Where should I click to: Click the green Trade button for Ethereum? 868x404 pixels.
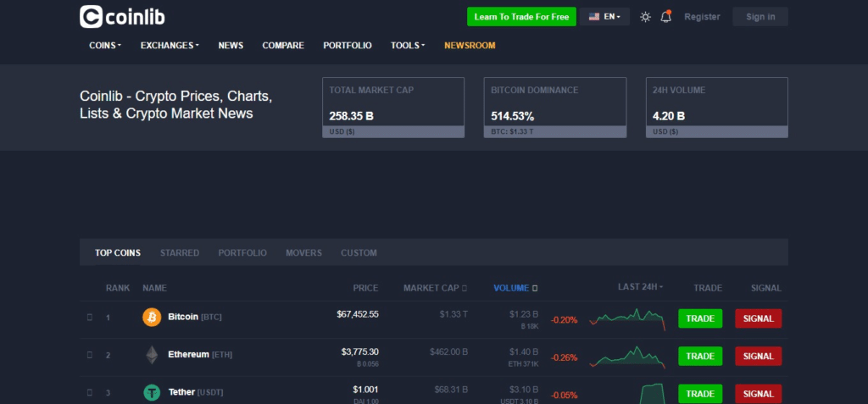click(700, 356)
